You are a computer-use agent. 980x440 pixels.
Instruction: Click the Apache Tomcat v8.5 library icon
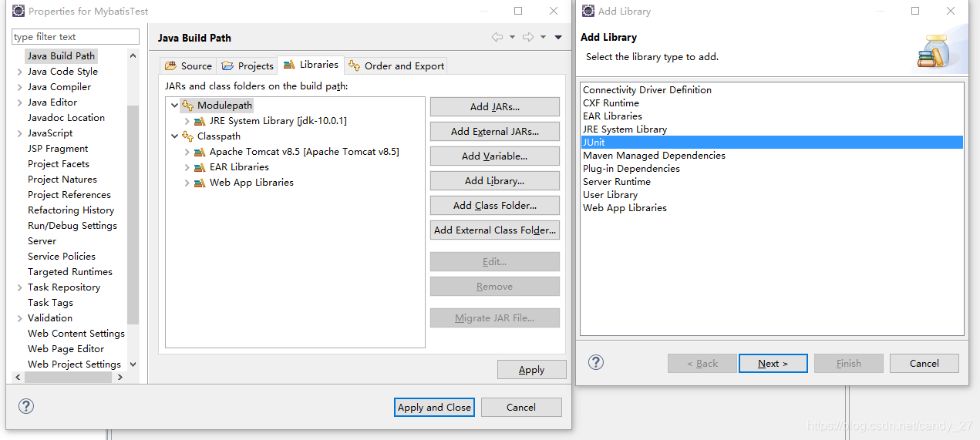[x=200, y=152]
